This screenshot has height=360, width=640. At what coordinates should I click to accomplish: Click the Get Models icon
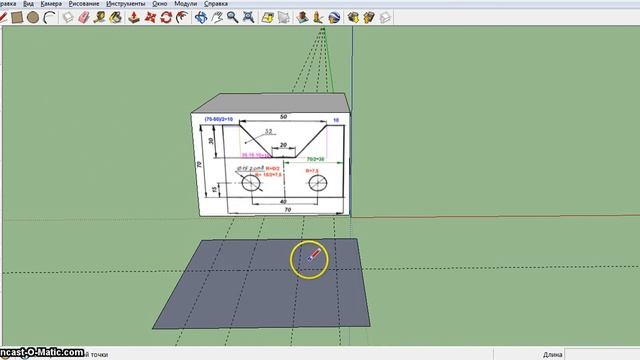click(x=353, y=18)
